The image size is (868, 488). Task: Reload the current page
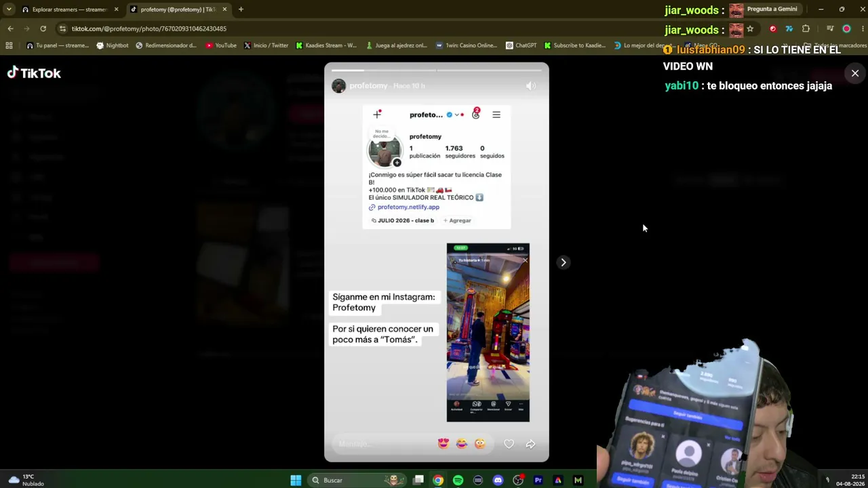(43, 28)
